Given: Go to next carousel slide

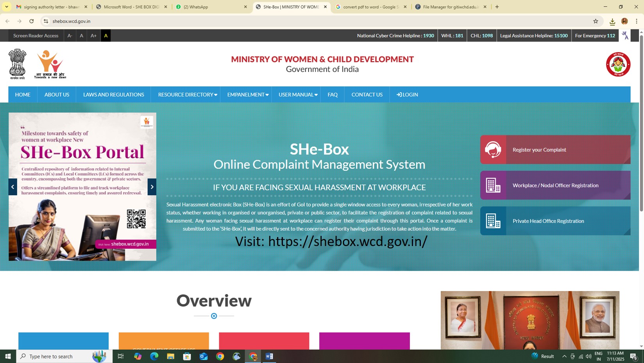Looking at the screenshot, I should (152, 187).
